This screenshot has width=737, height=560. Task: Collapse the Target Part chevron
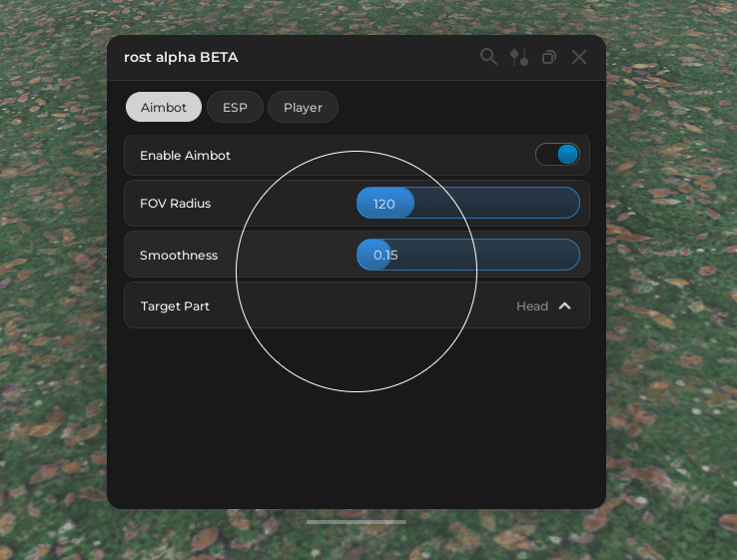[564, 306]
